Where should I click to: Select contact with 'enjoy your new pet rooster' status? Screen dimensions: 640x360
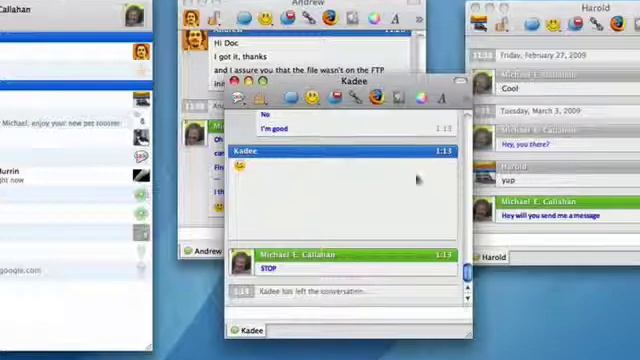pos(76,123)
